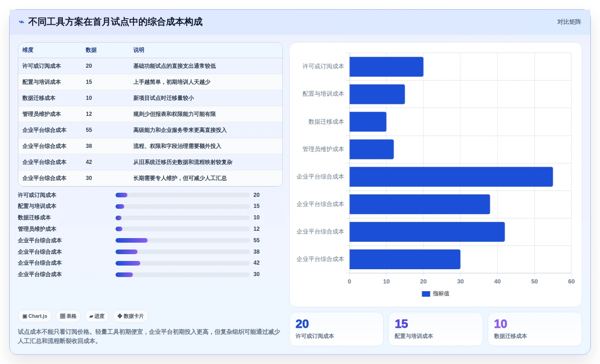Click table value 42 in data column
The height and width of the screenshot is (364, 600).
click(89, 163)
